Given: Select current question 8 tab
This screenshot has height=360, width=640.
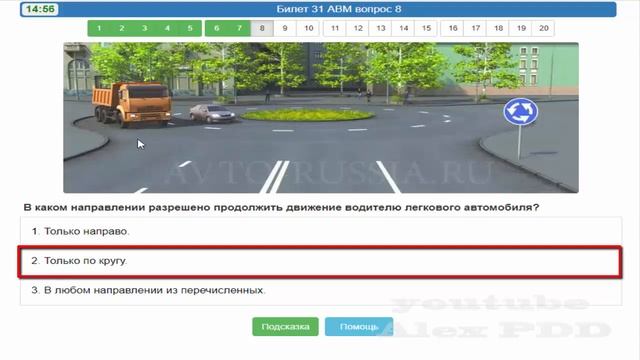Looking at the screenshot, I should pos(262,28).
